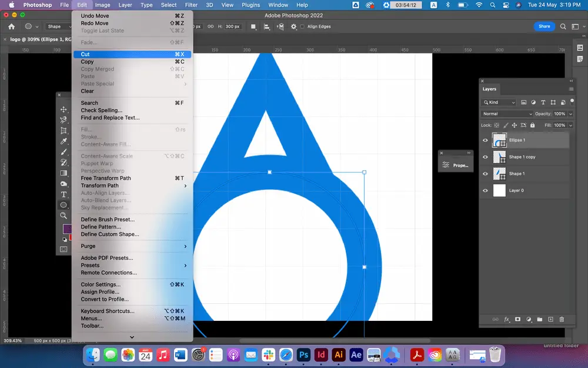The height and width of the screenshot is (368, 588).
Task: Click the blue Share button
Action: click(x=544, y=26)
